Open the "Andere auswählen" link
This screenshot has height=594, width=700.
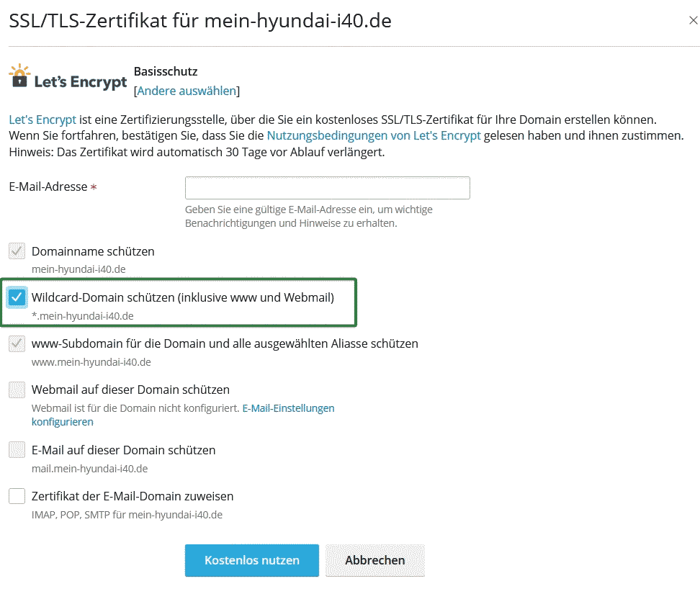coord(187,91)
